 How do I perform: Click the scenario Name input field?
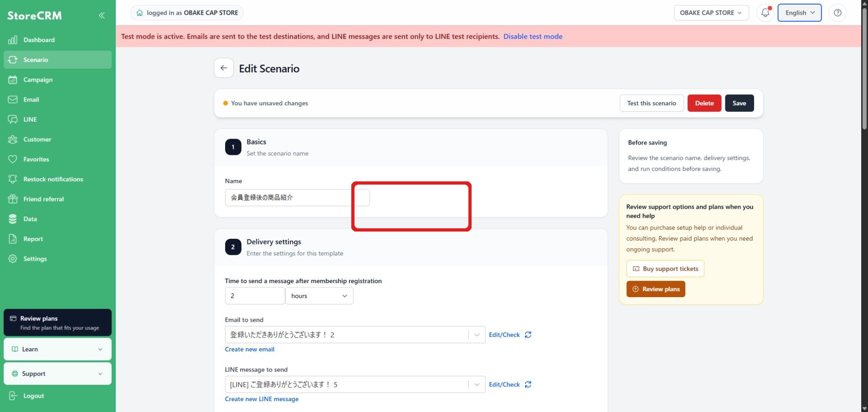tap(297, 198)
